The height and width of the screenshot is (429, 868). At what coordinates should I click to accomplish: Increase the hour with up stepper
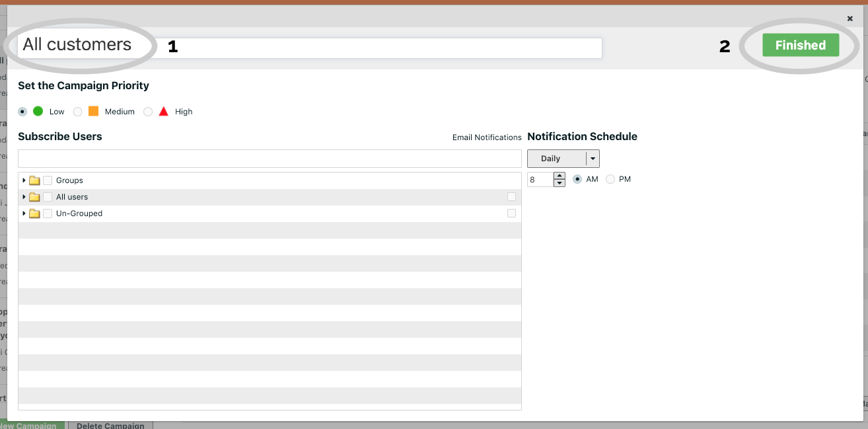pyautogui.click(x=560, y=175)
